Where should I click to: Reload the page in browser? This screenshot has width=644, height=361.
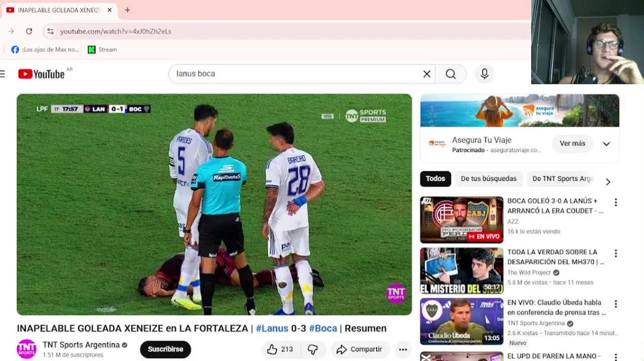[29, 31]
